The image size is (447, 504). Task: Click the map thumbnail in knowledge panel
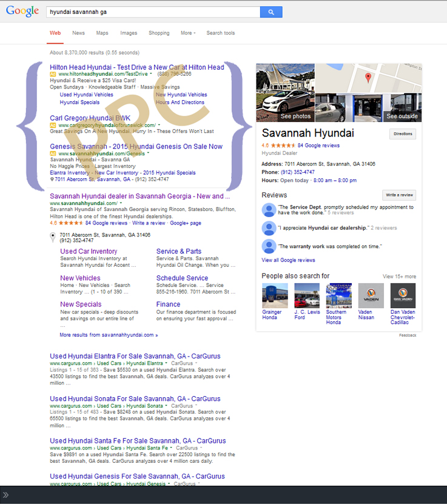point(369,78)
